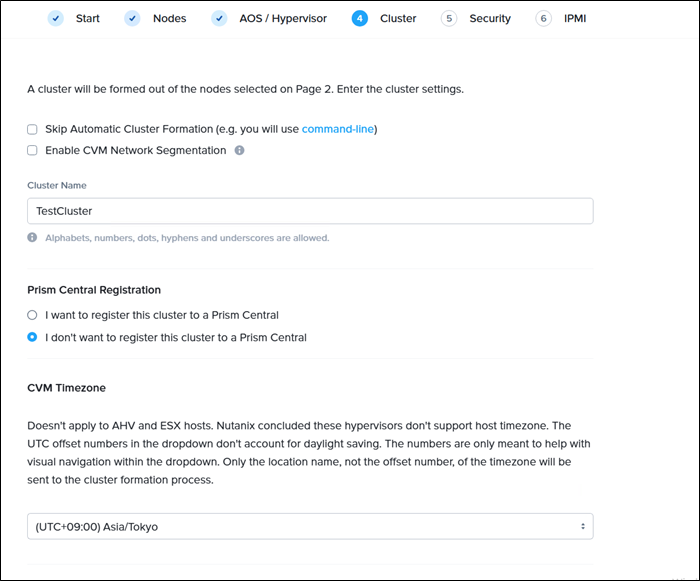700x581 pixels.
Task: Click the step 5 Security circle icon
Action: tap(449, 18)
